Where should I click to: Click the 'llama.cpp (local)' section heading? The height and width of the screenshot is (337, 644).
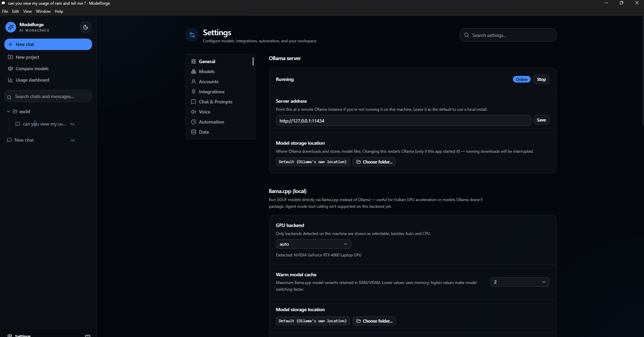pos(288,191)
